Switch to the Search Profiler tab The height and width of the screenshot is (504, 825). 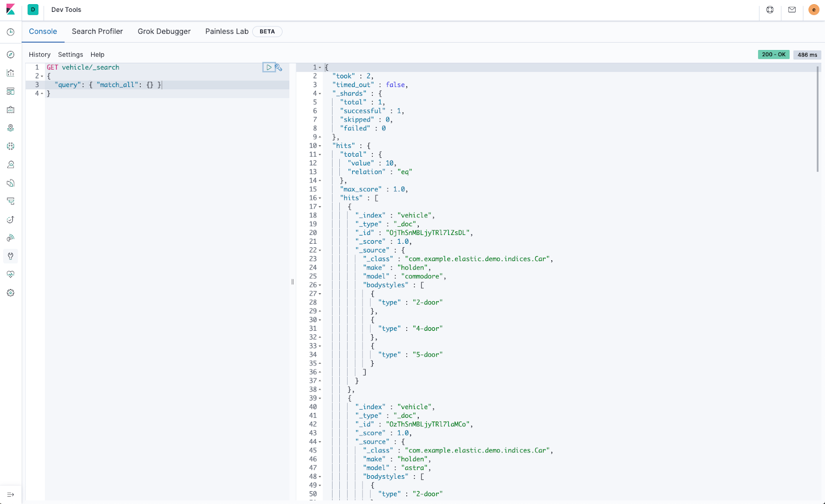click(97, 31)
